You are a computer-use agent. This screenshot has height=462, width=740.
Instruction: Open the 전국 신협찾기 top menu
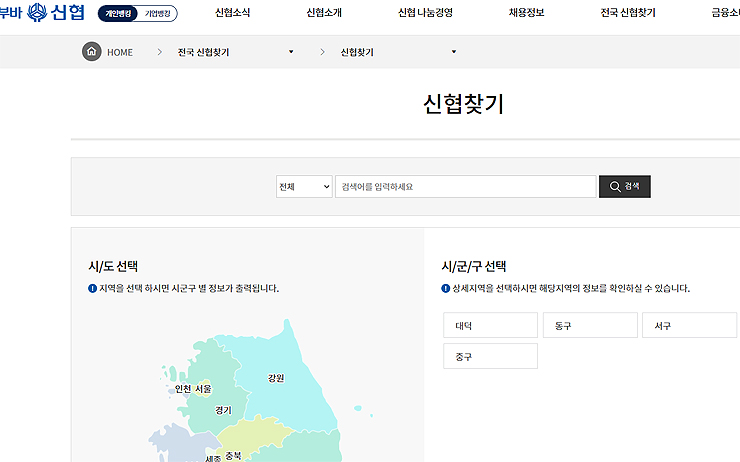click(628, 13)
